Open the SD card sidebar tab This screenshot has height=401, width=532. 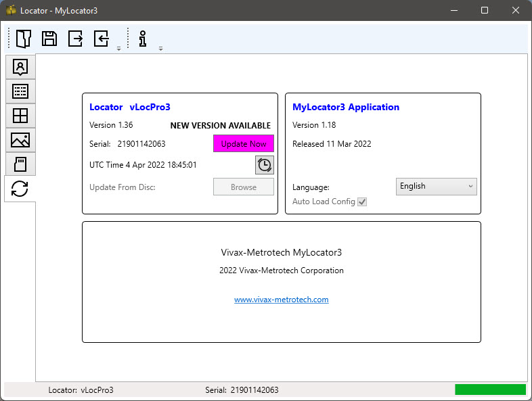(x=20, y=164)
